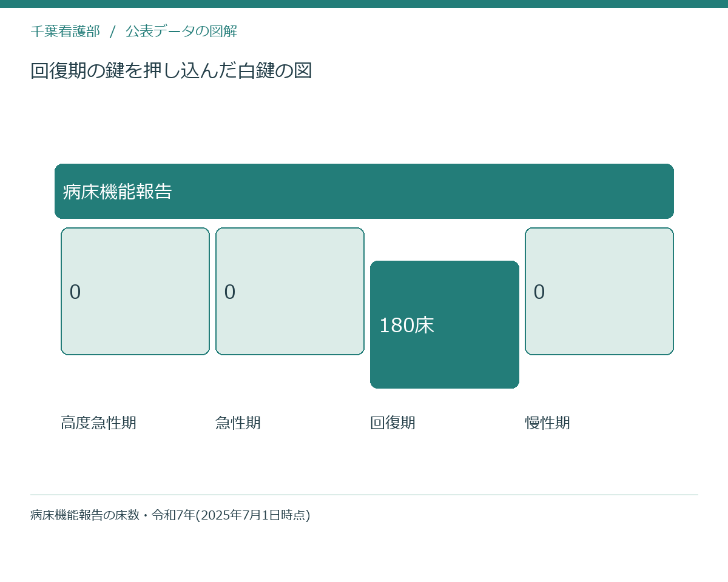Click the 急性期 label
This screenshot has height=582, width=728.
[x=238, y=423]
